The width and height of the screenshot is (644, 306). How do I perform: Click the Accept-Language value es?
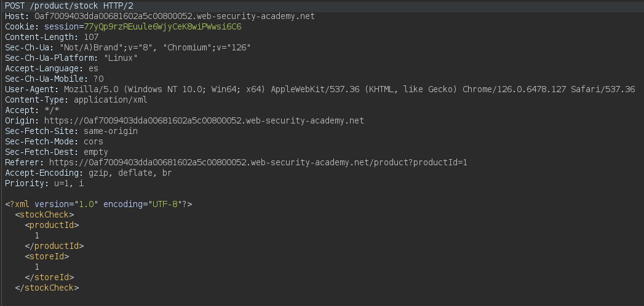pyautogui.click(x=93, y=68)
